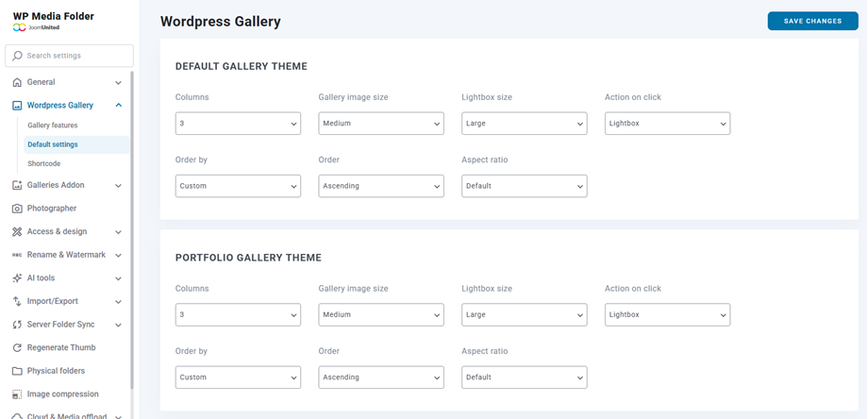Click the Regenerate Thumb refresh icon
Image resolution: width=868 pixels, height=419 pixels.
(x=17, y=348)
